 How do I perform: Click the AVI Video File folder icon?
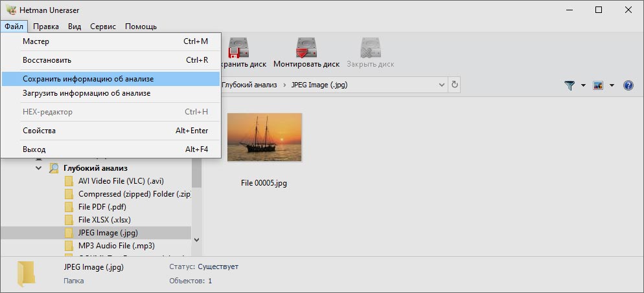(69, 180)
